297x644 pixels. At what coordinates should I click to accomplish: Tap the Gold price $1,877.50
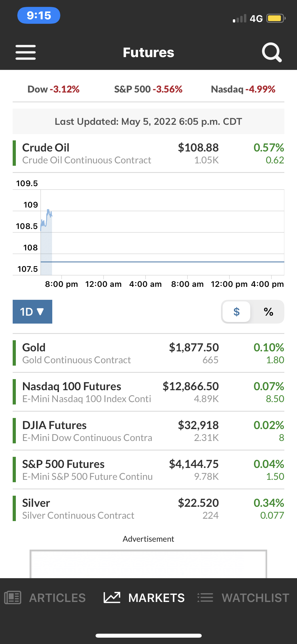coord(194,347)
